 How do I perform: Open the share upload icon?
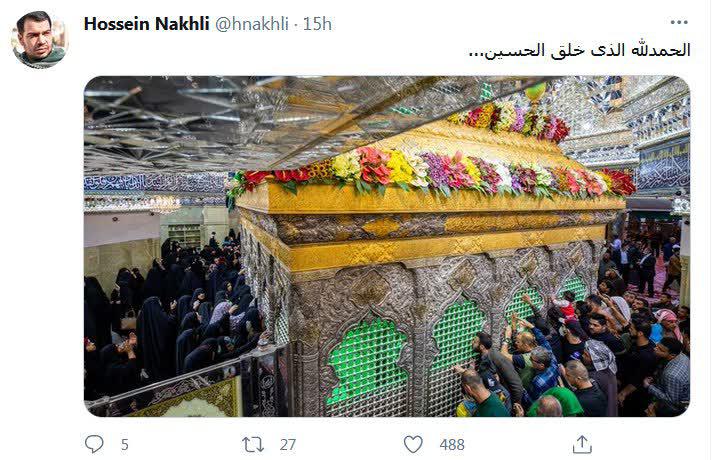pos(582,444)
